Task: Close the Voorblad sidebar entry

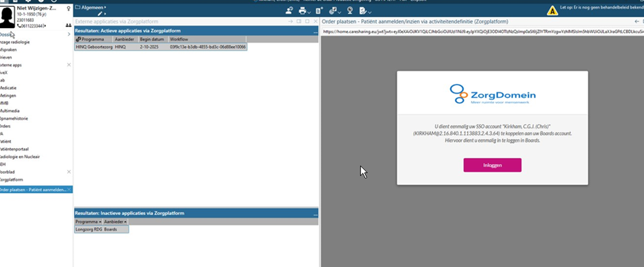Action: point(69,172)
